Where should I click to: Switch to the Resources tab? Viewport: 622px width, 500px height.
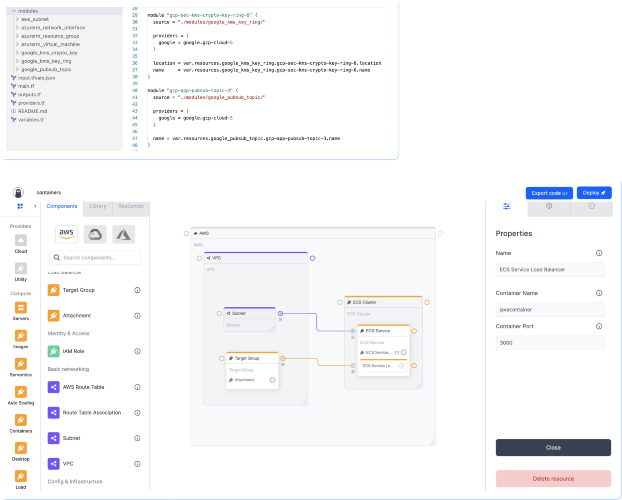131,206
